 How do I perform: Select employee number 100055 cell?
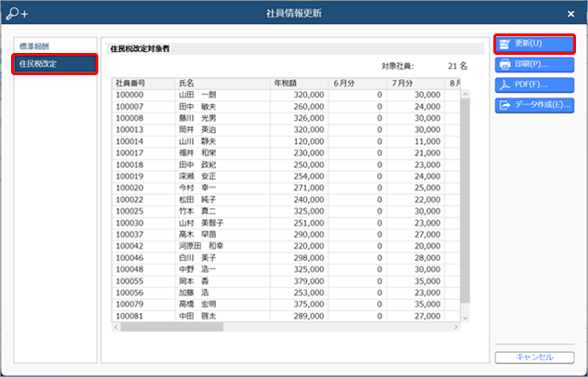pos(143,280)
